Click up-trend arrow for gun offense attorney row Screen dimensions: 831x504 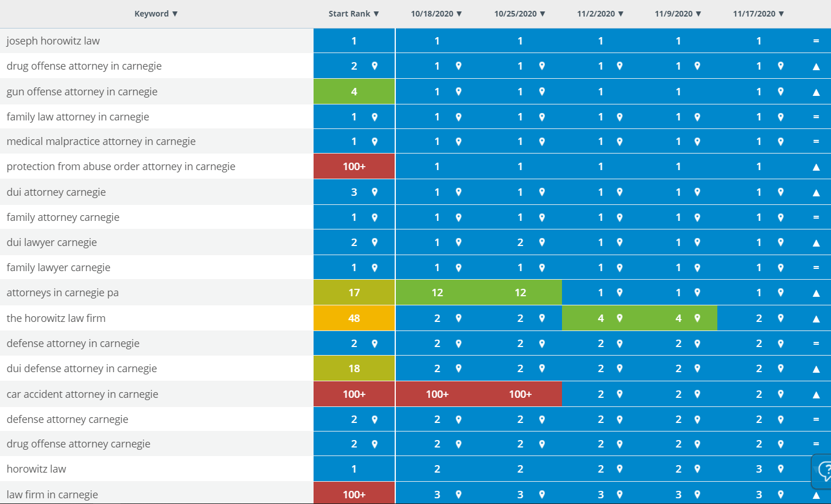(816, 92)
